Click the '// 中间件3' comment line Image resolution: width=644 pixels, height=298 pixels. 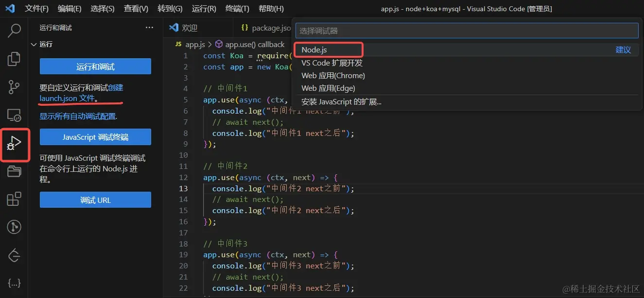click(226, 243)
